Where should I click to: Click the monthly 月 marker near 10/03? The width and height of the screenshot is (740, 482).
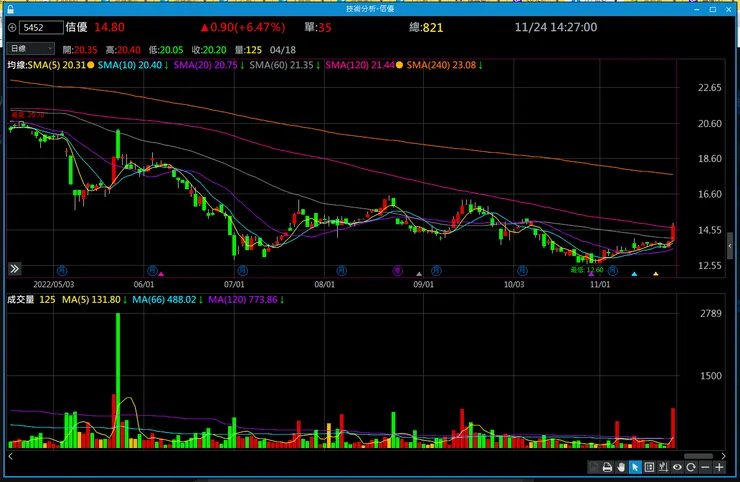(x=522, y=271)
